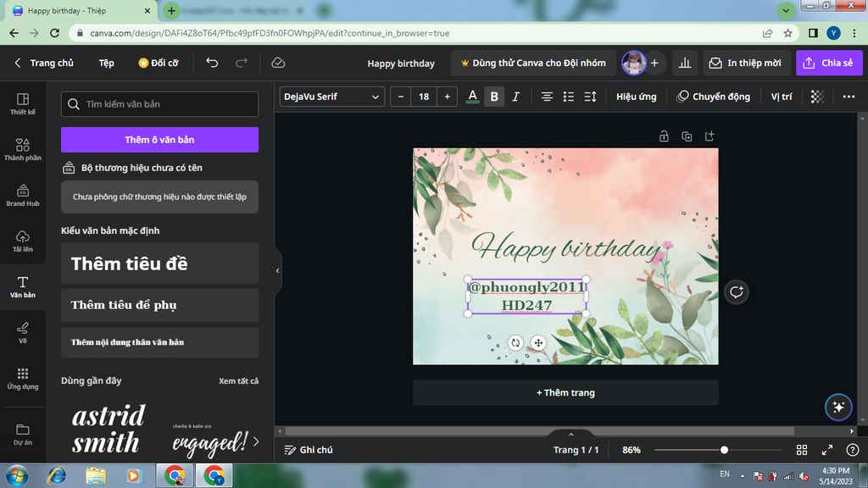Enter fullscreen presentation mode
This screenshot has width=868, height=488.
827,450
